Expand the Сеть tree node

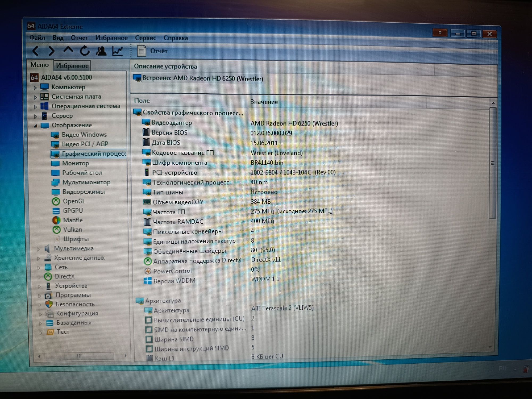39,268
